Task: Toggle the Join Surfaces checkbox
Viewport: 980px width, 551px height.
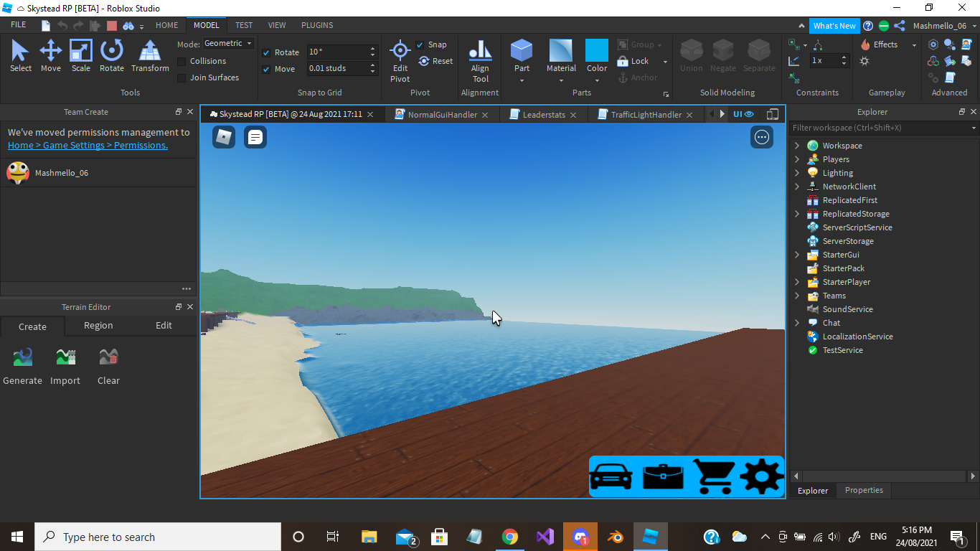Action: click(x=182, y=78)
